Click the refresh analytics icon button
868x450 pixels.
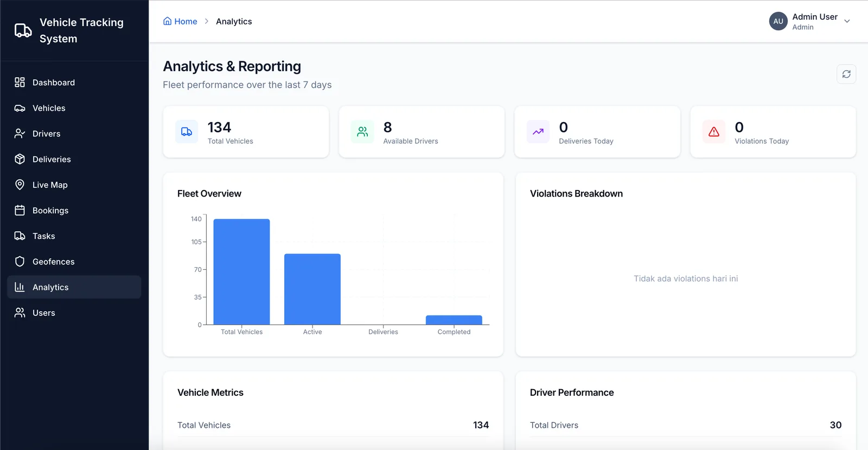coord(846,74)
